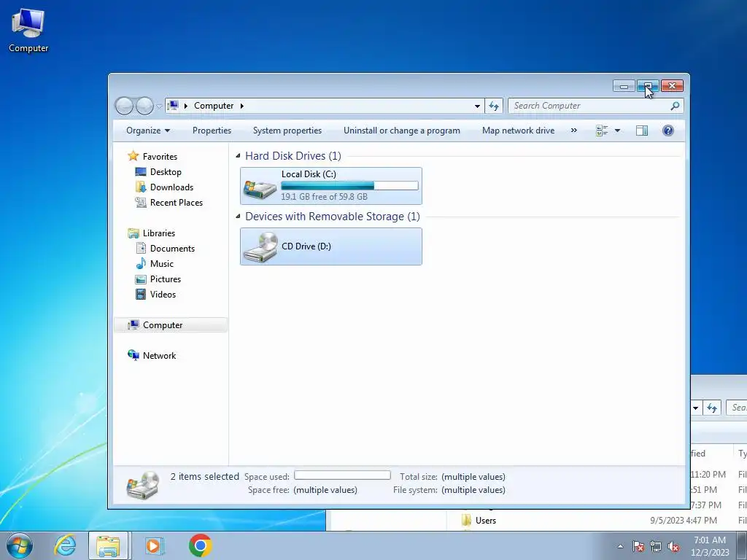Toggle the preview pane
747x560 pixels.
tap(642, 131)
